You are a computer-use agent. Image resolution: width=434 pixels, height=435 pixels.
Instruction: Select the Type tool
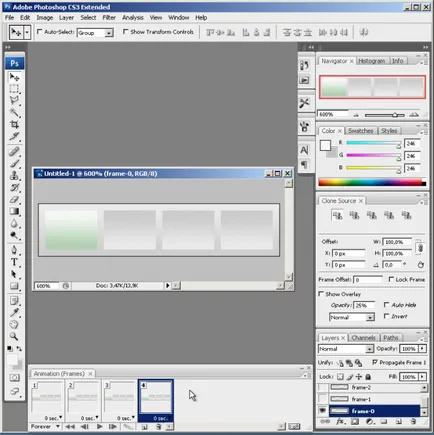pyautogui.click(x=14, y=262)
